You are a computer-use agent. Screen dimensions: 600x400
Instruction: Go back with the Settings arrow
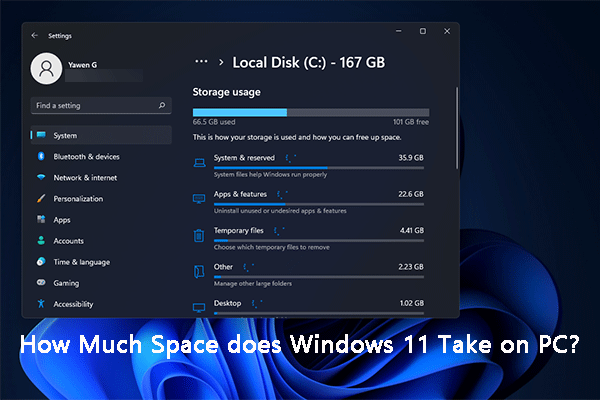[34, 36]
